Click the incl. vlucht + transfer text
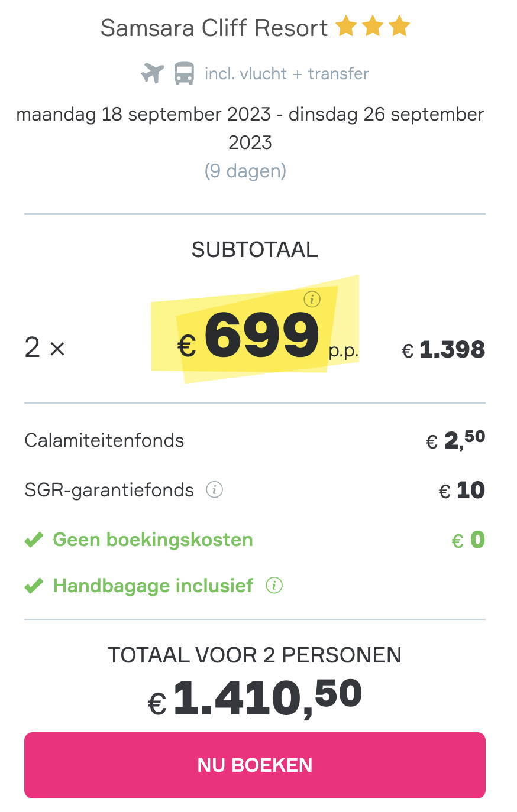This screenshot has width=517, height=812. tap(287, 74)
